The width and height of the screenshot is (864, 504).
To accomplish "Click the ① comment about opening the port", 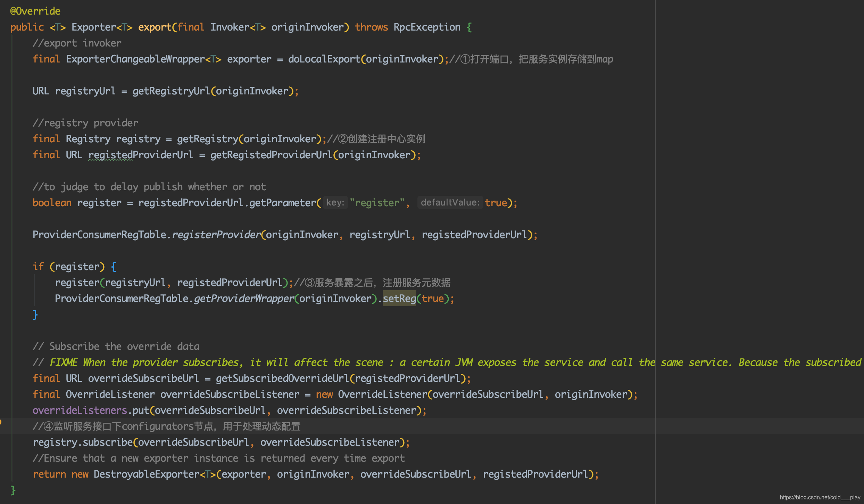I will pyautogui.click(x=531, y=59).
